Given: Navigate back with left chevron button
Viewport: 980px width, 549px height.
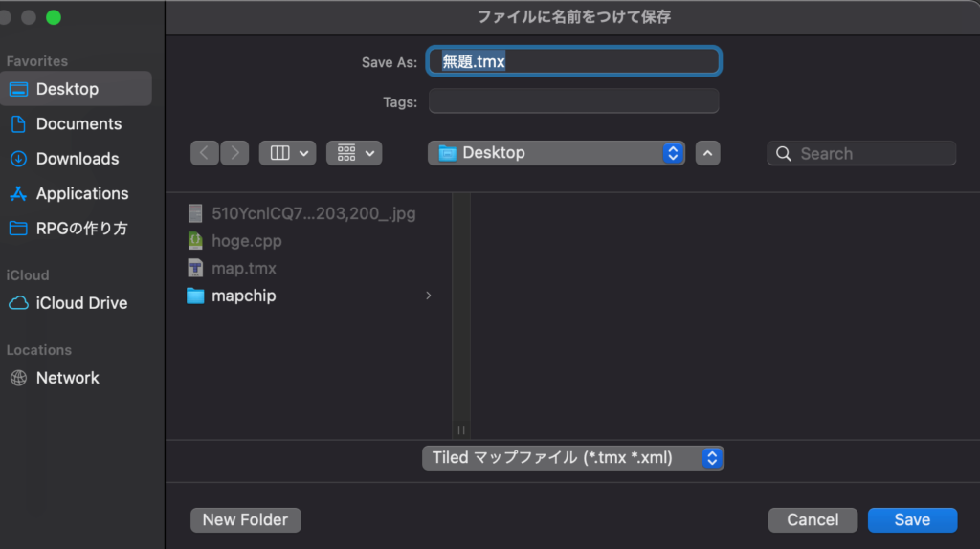Looking at the screenshot, I should point(205,153).
